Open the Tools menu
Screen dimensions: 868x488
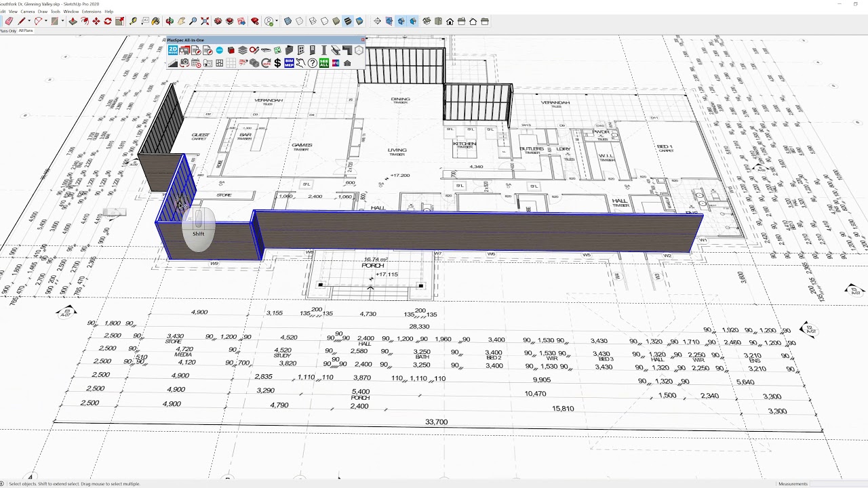coord(56,12)
